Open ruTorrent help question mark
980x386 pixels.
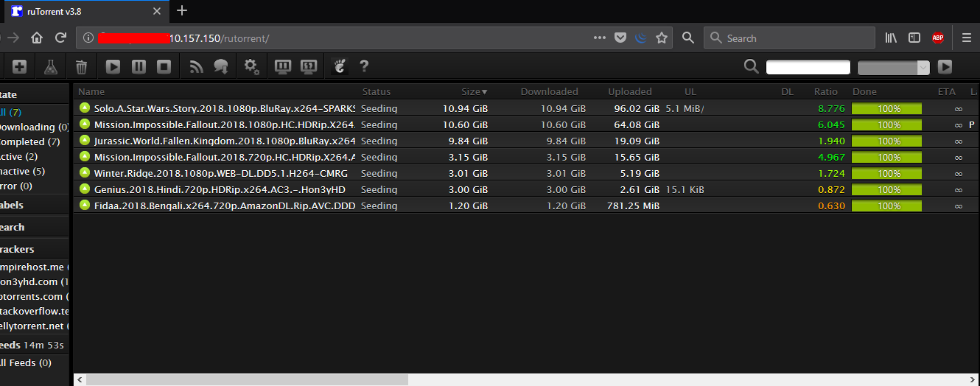point(364,67)
